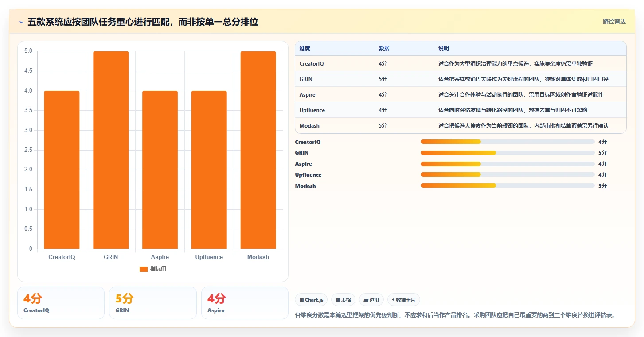
Task: Click the Aspire bar in the chart
Action: 160,170
